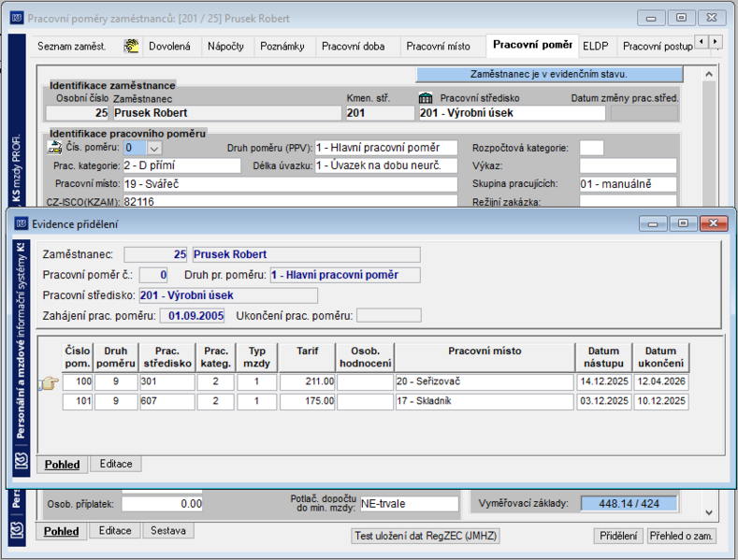Viewport: 738px width, 560px height.
Task: Switch to the Pracovní doba tab
Action: (353, 46)
